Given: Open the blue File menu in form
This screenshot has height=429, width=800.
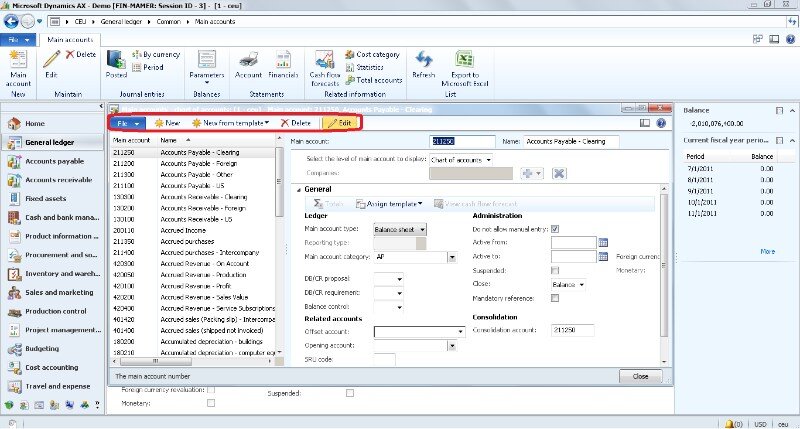Looking at the screenshot, I should pos(128,122).
